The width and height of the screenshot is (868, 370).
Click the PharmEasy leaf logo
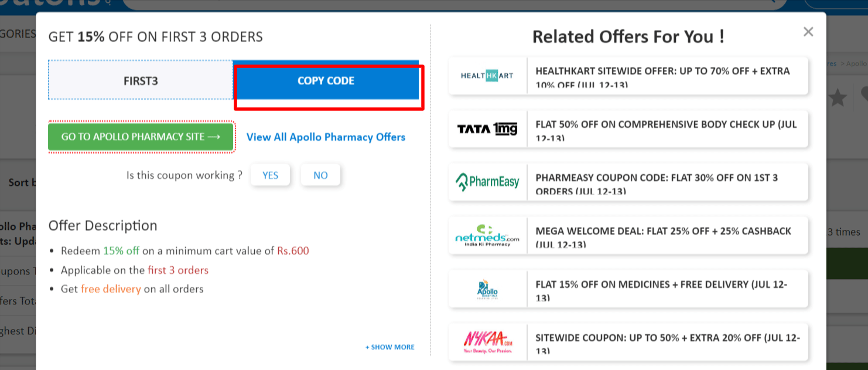coord(487,182)
